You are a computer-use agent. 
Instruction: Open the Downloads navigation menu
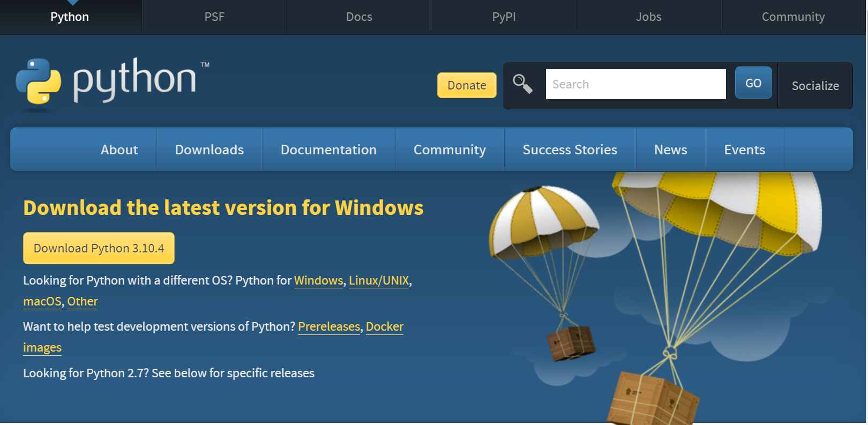pyautogui.click(x=209, y=150)
